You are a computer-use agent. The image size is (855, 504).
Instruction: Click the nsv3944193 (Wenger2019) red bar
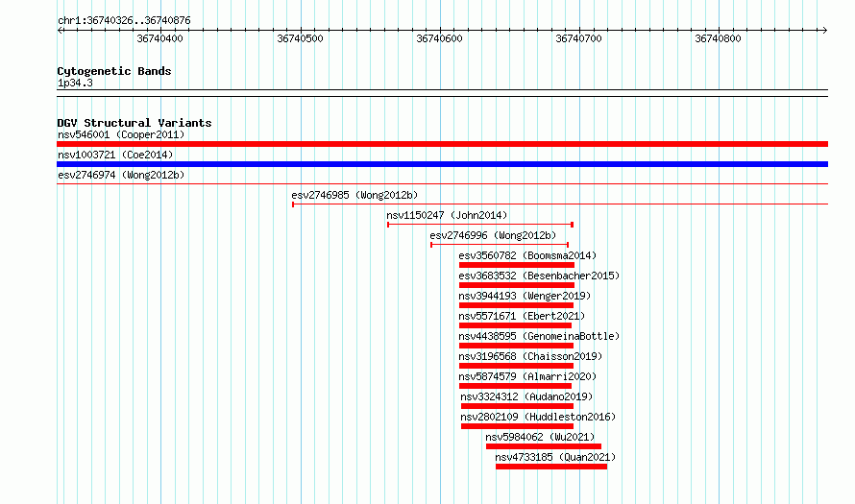(516, 305)
